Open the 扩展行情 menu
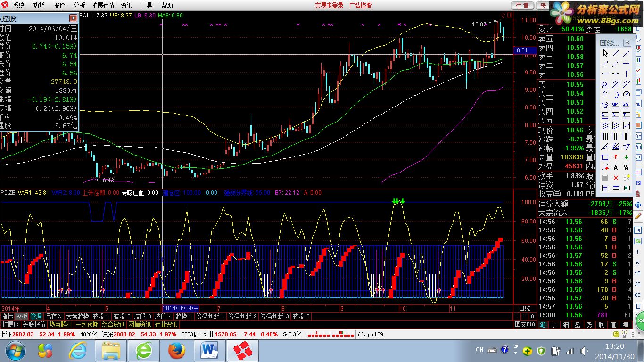Screen dimensions: 644x362 click(103, 5)
